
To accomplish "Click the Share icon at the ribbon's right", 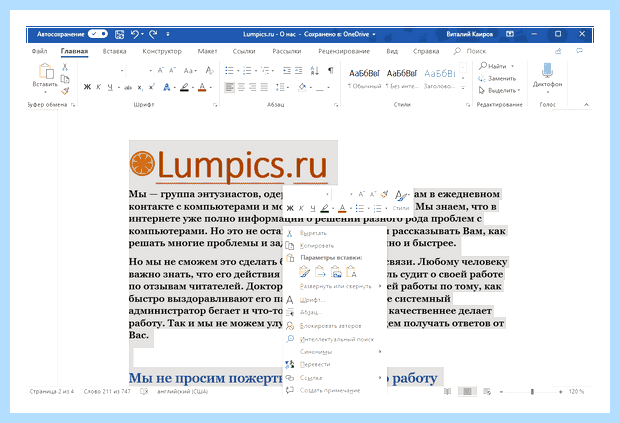I will tap(558, 51).
